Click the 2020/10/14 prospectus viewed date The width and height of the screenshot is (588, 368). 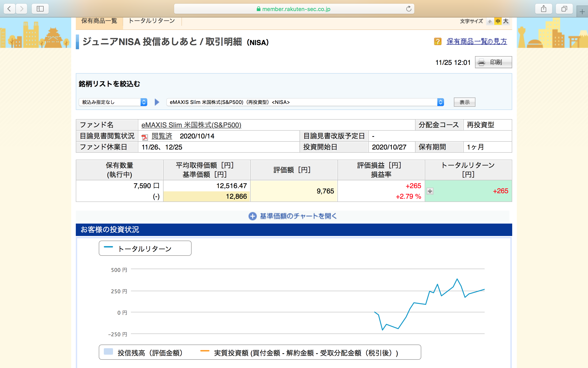(197, 136)
